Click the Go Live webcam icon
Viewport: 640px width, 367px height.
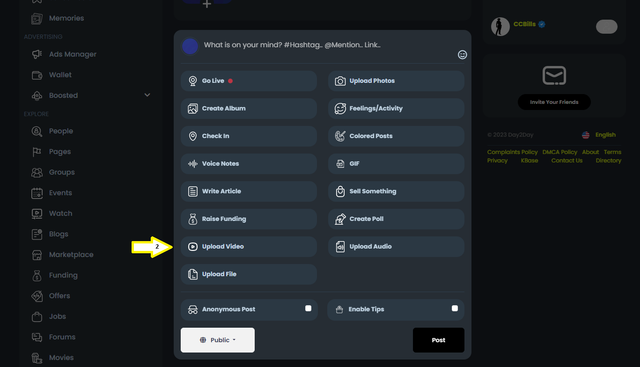(193, 81)
